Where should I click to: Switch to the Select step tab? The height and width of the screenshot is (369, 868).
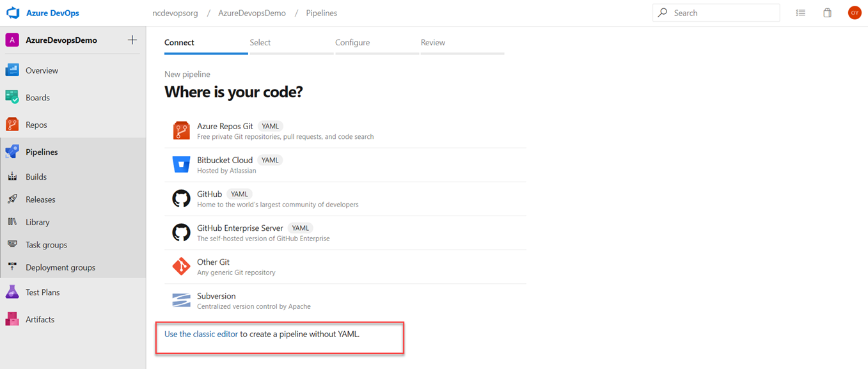260,42
